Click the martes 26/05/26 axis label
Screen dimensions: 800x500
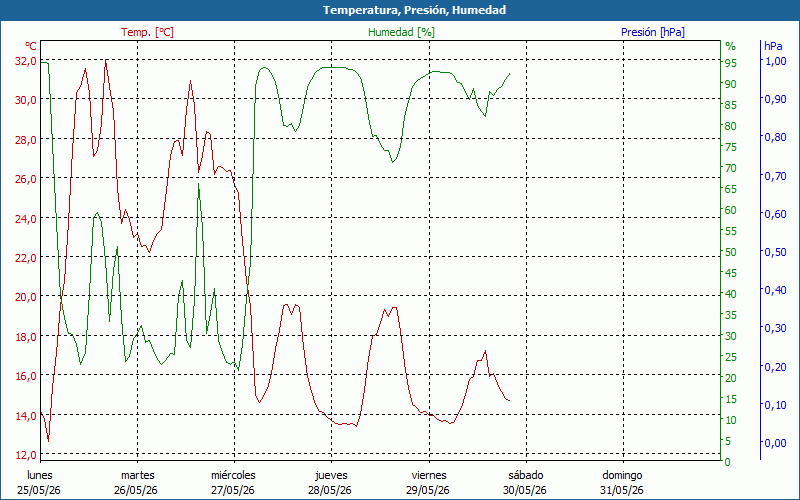136,483
